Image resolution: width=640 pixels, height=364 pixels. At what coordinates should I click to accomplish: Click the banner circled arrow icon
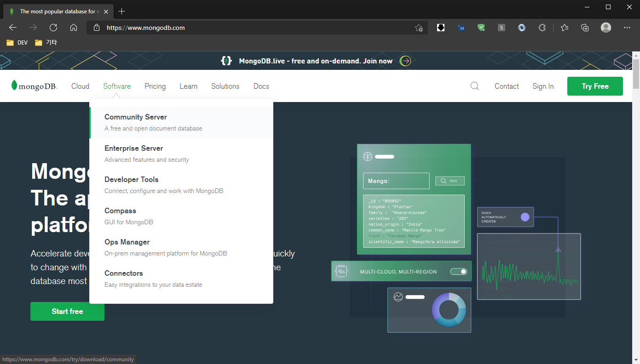tap(405, 61)
